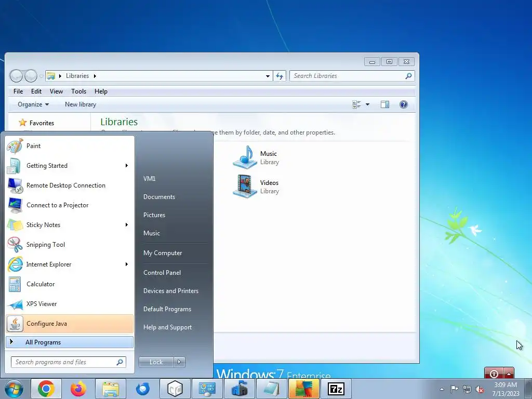Expand Sticky Notes jump list arrow

[x=127, y=224]
